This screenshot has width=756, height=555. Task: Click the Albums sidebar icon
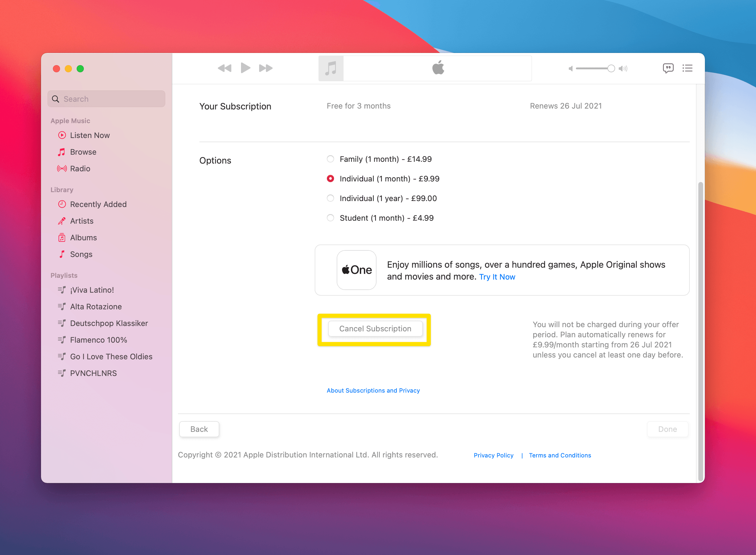pyautogui.click(x=62, y=238)
